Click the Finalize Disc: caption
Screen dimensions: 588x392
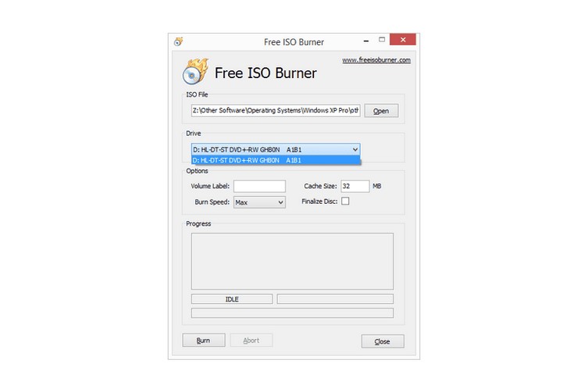319,201
